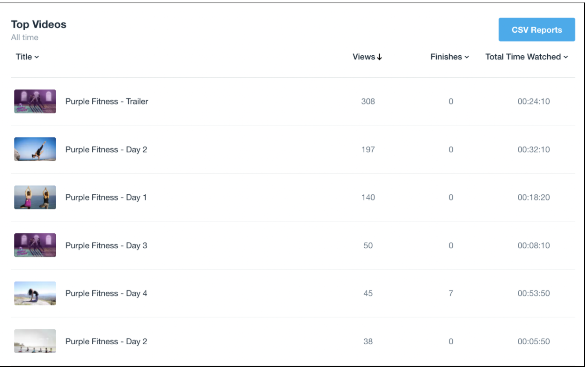Open Purple Fitness - Trailer thumbnail
This screenshot has height=370, width=588.
[35, 102]
